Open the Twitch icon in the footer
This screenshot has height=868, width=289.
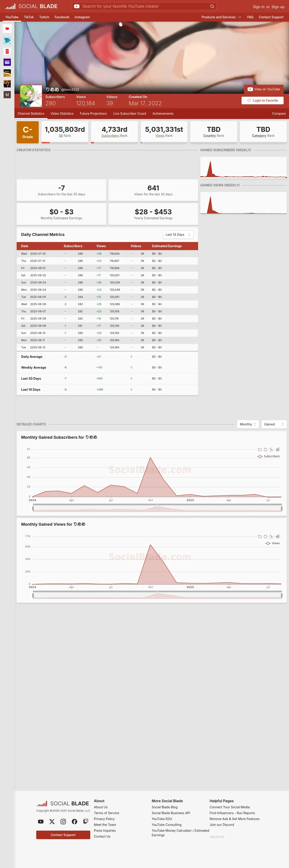[x=86, y=822]
